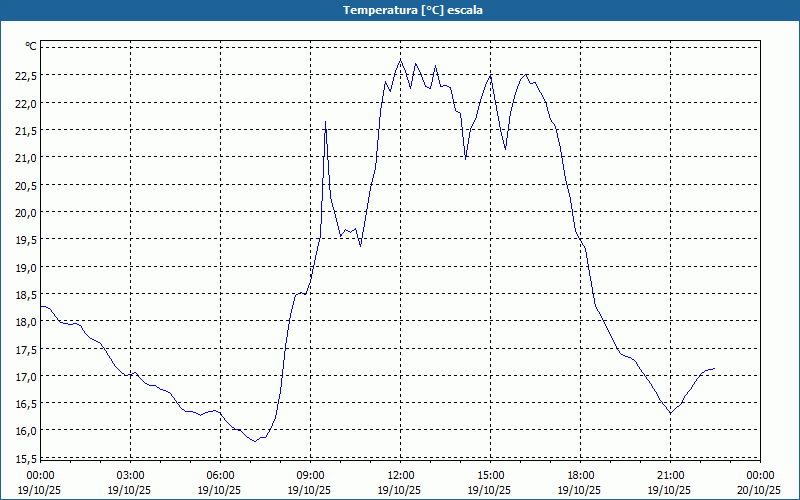Image resolution: width=800 pixels, height=500 pixels.
Task: Click the 15:00 time label
Action: (x=490, y=475)
